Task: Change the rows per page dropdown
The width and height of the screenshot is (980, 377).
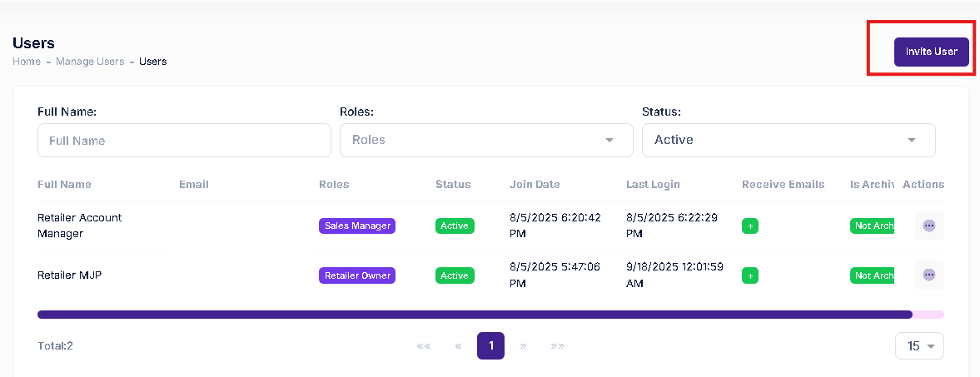Action: coord(919,346)
